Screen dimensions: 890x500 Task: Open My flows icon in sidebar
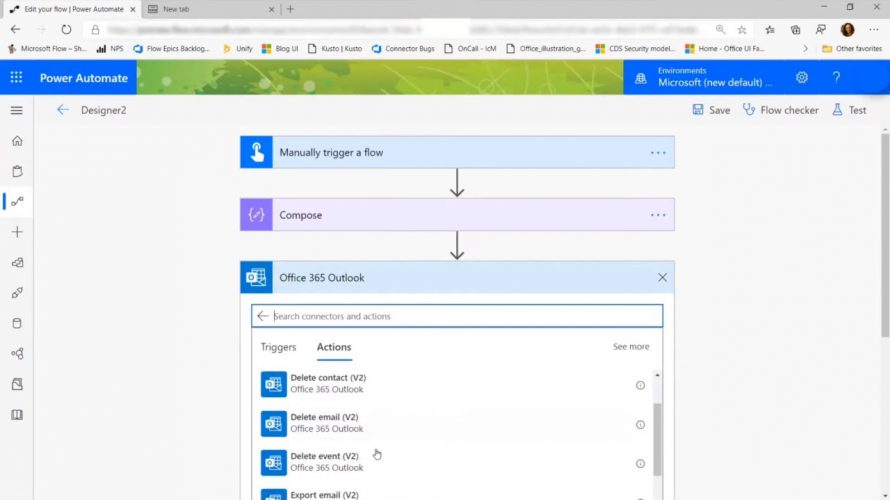tap(17, 201)
